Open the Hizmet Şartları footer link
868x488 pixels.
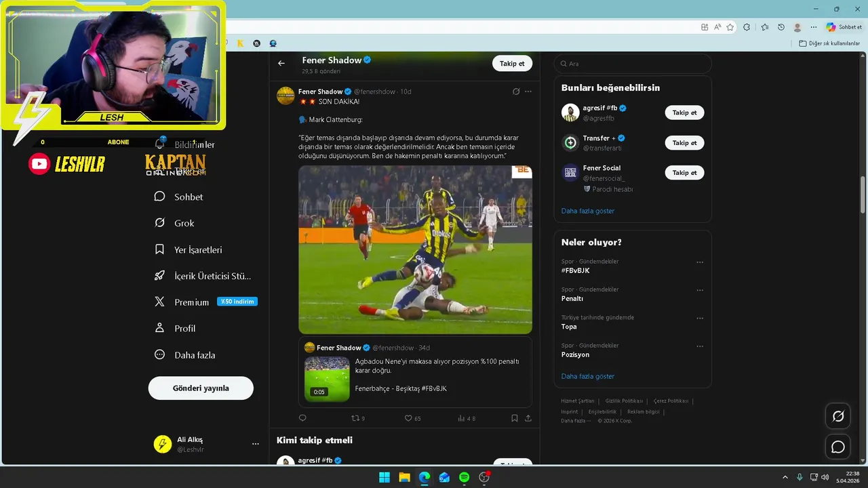[578, 401]
